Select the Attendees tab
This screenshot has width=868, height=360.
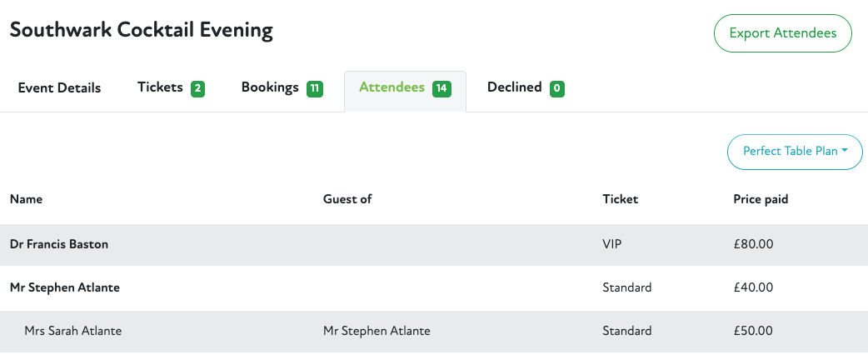392,87
